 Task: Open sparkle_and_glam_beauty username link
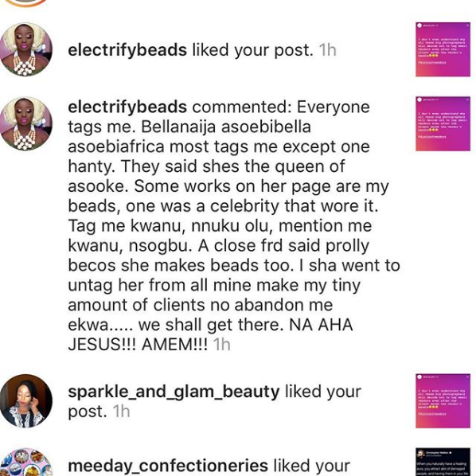tap(174, 392)
